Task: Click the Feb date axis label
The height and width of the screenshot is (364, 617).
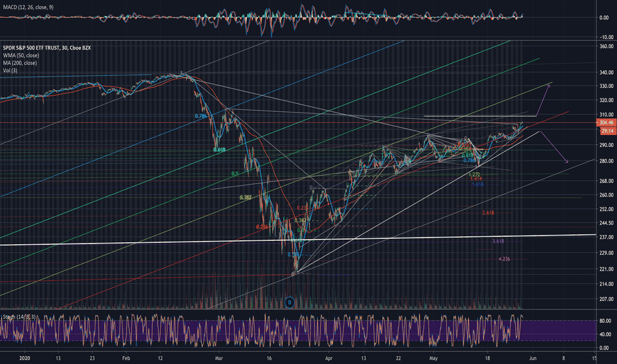Action: [x=126, y=358]
